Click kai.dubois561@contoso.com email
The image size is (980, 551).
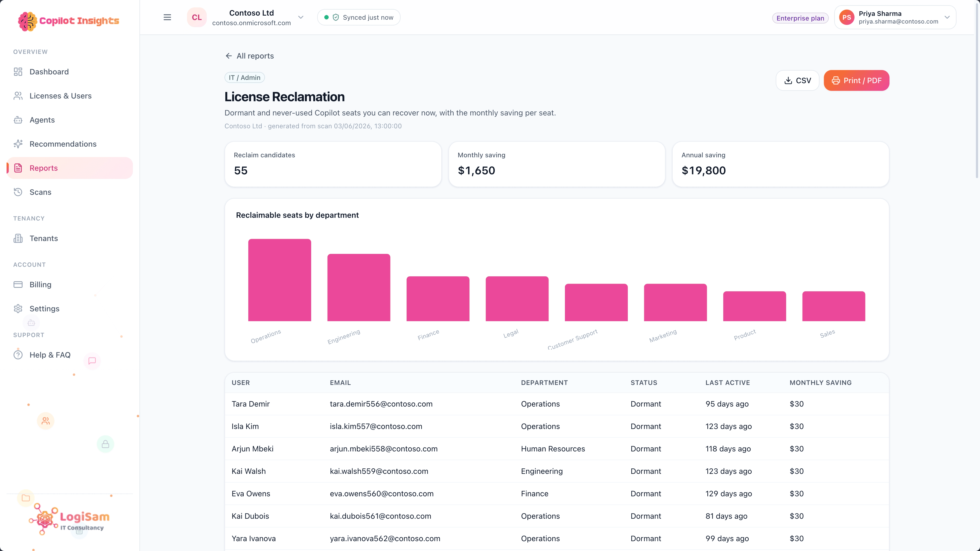pos(380,516)
